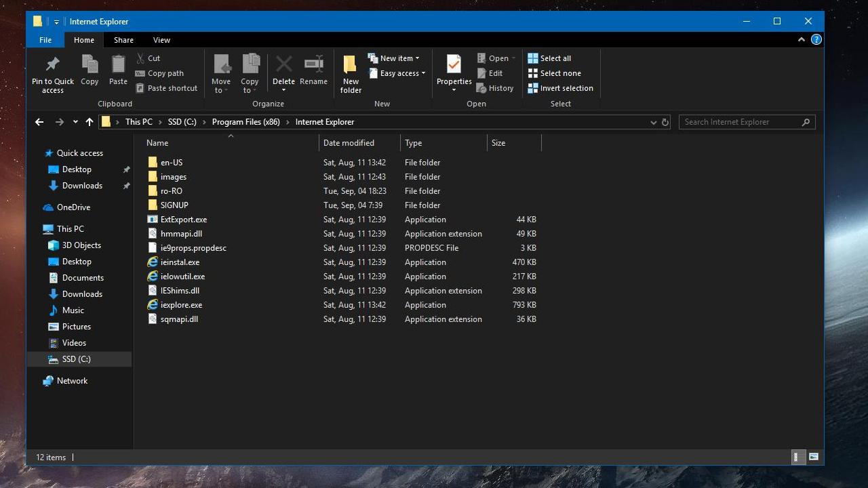Screen dimensions: 868x488
Task: Open the File menu tab
Action: pos(45,40)
